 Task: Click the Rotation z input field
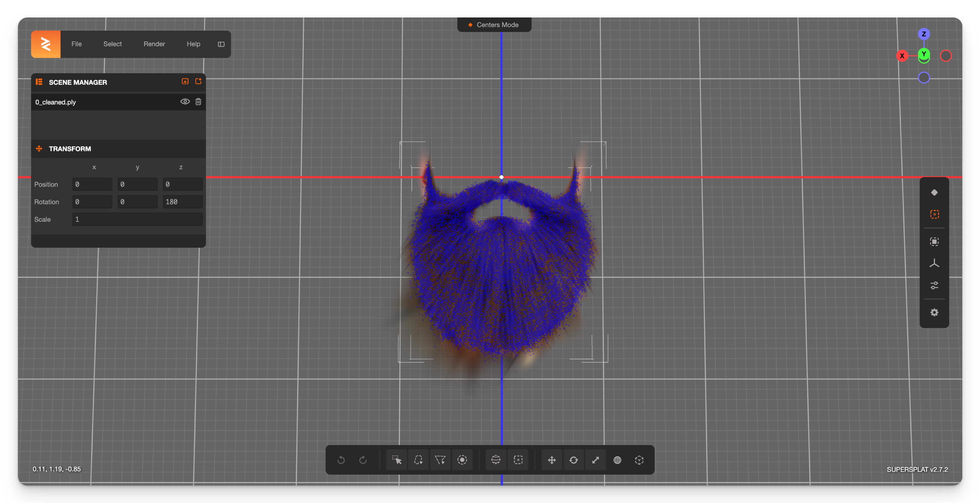(182, 202)
